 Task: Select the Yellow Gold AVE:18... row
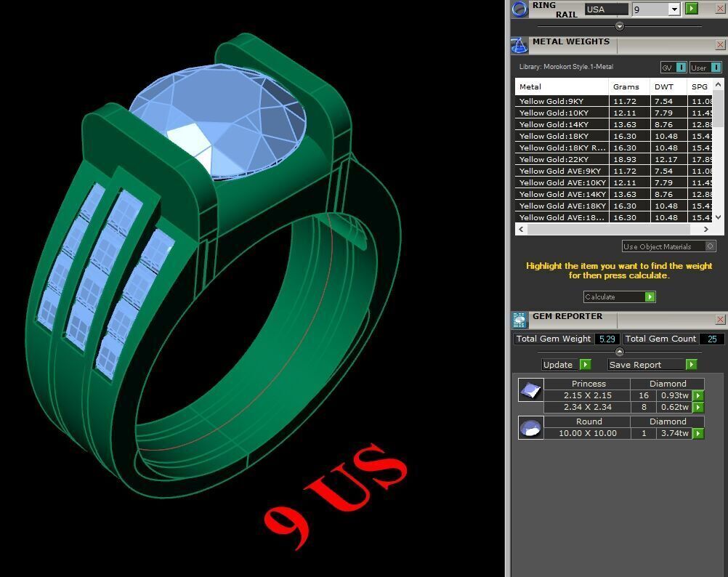614,217
